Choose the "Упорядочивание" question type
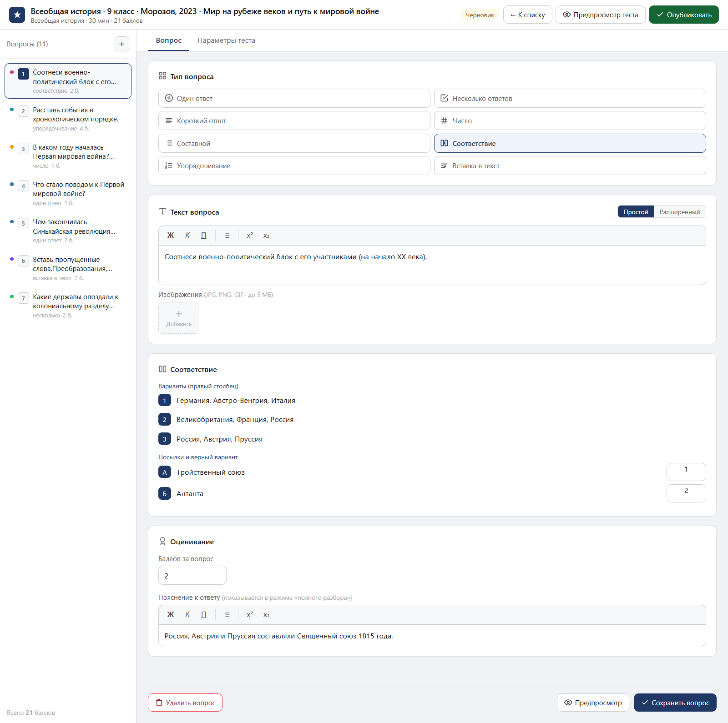This screenshot has height=723, width=728. coord(294,166)
